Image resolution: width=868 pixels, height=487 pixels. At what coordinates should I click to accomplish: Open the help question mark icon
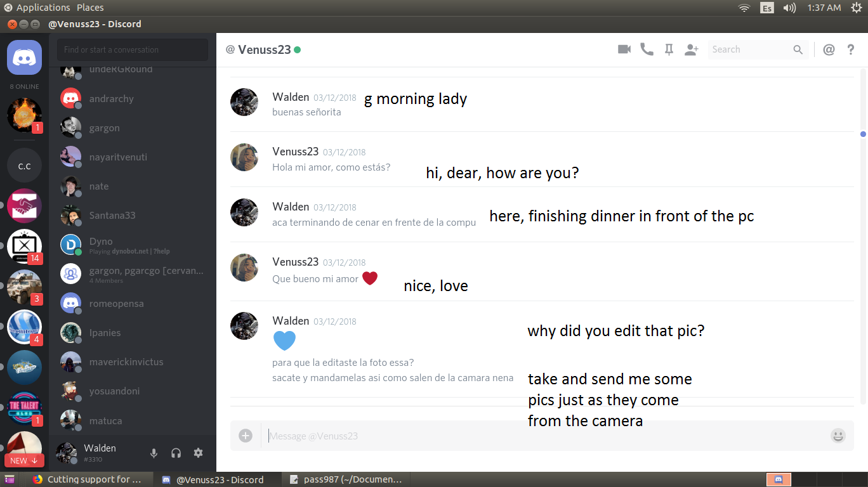[852, 49]
